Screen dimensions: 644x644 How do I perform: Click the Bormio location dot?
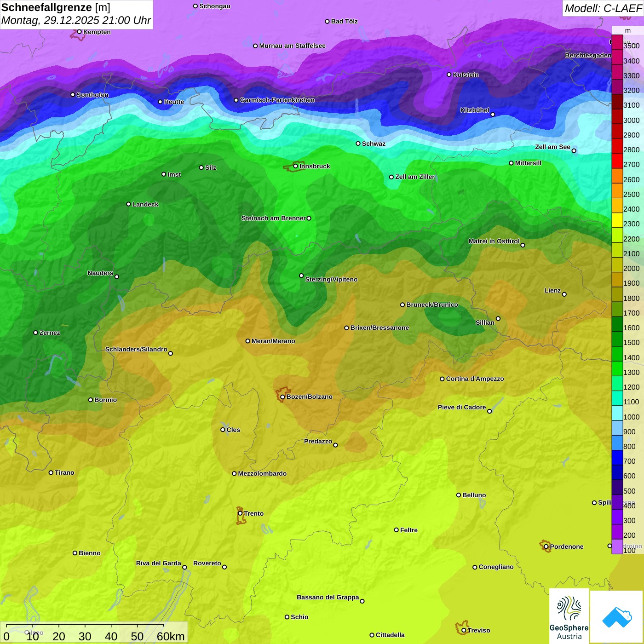pos(91,400)
